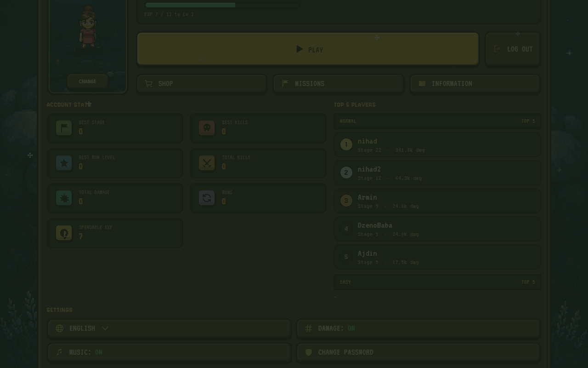Click the damage hash icon
The height and width of the screenshot is (368, 588).
point(309,328)
